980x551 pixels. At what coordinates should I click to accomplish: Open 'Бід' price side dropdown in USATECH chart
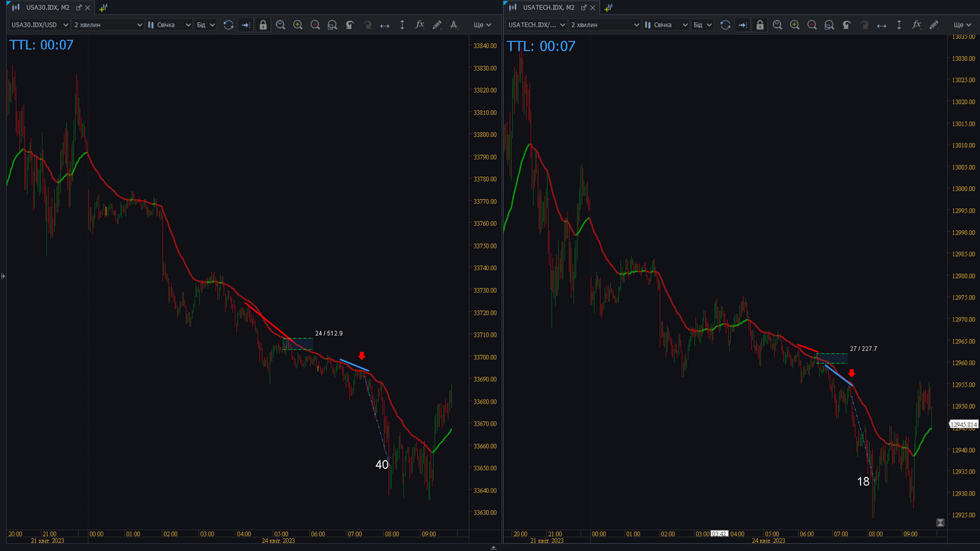tap(703, 25)
